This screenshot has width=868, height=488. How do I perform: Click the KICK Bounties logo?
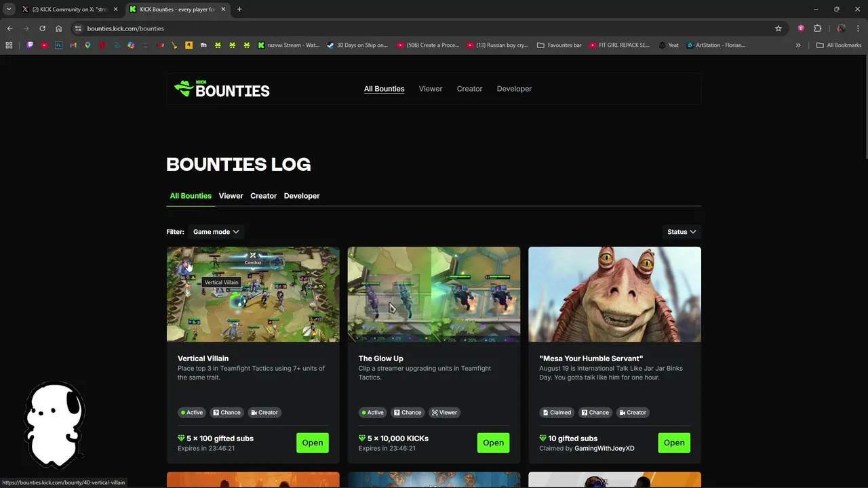[222, 89]
